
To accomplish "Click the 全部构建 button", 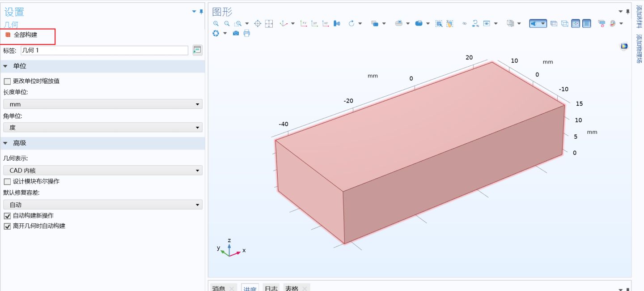I will pyautogui.click(x=21, y=34).
